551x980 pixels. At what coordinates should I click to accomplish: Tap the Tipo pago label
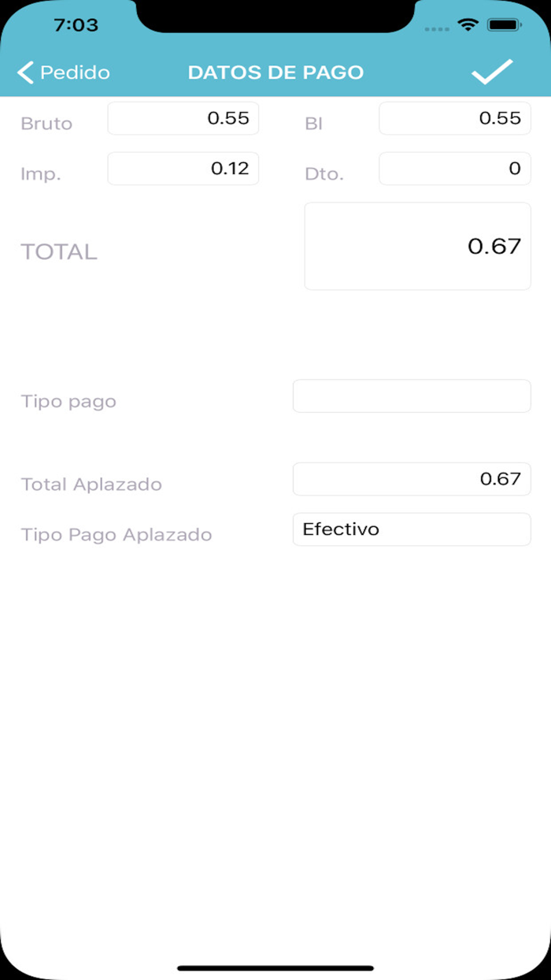click(68, 401)
